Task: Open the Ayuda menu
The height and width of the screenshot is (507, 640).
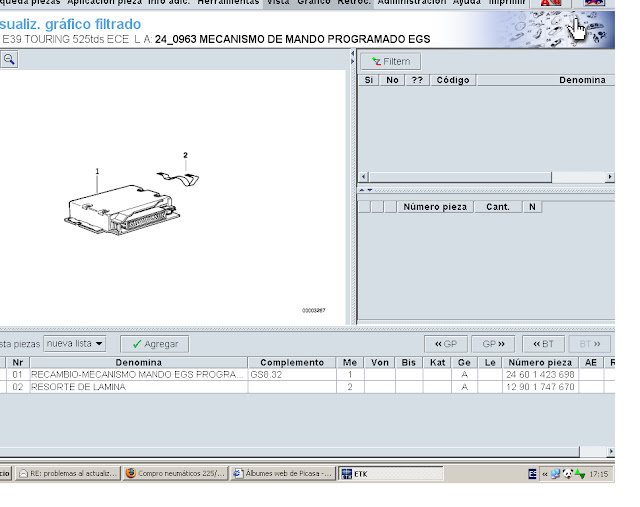Action: [x=467, y=2]
